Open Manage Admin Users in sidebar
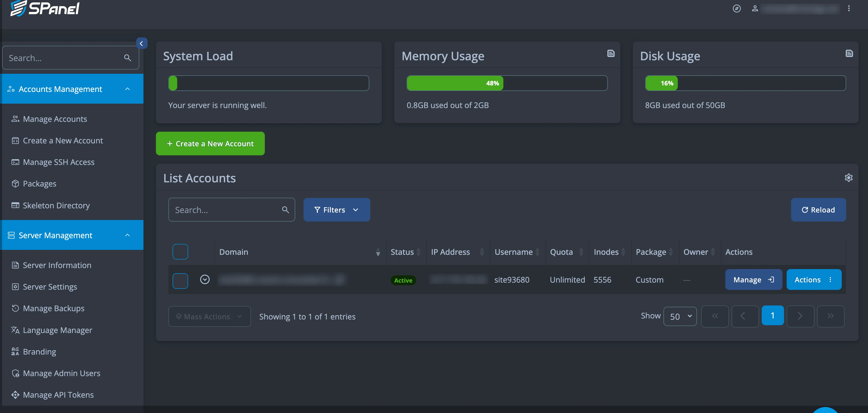 (x=62, y=373)
